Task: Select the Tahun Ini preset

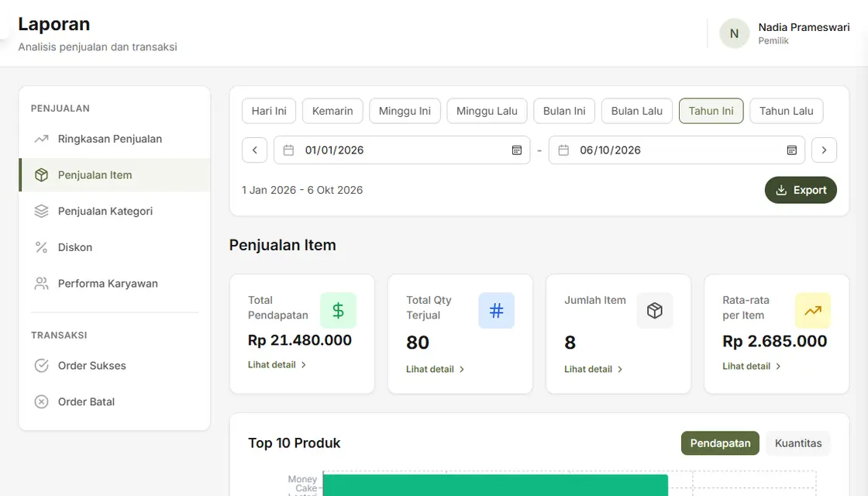Action: pyautogui.click(x=711, y=111)
